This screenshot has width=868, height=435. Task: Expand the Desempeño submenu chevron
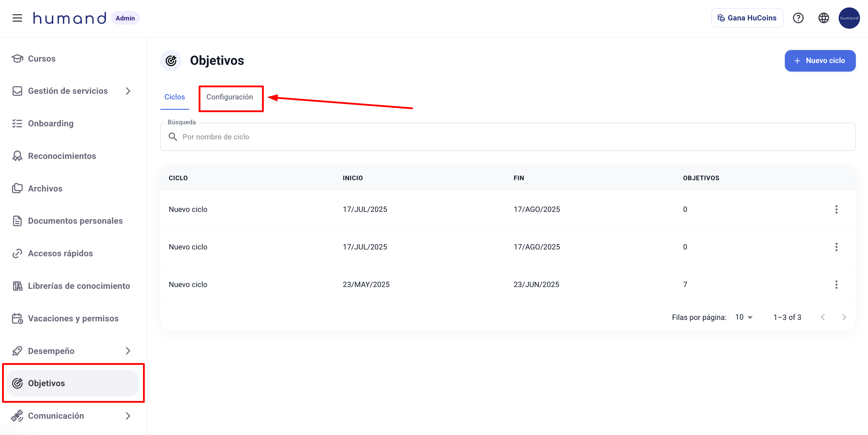point(128,351)
